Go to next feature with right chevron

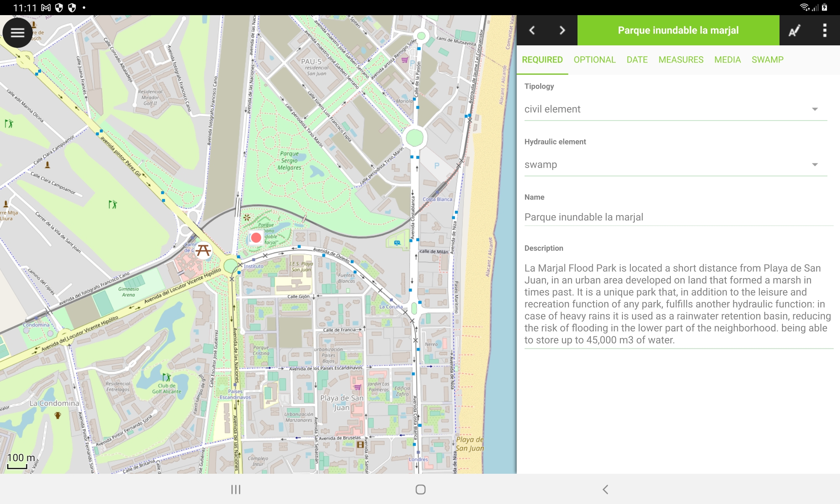click(x=562, y=30)
